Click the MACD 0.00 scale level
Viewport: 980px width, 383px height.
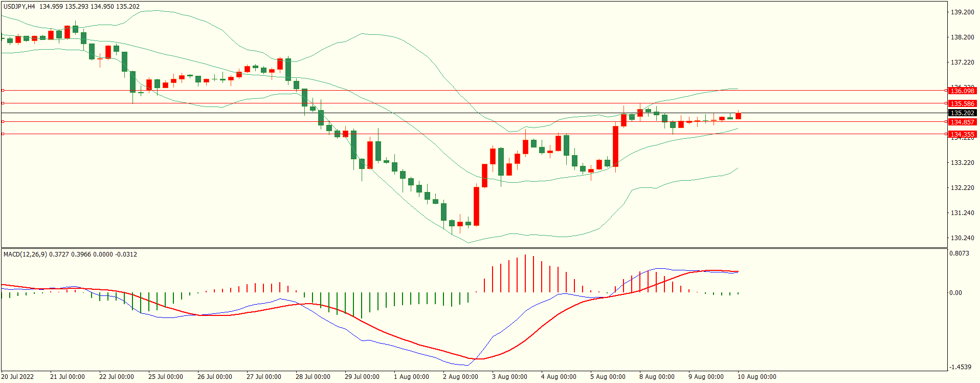[x=955, y=293]
